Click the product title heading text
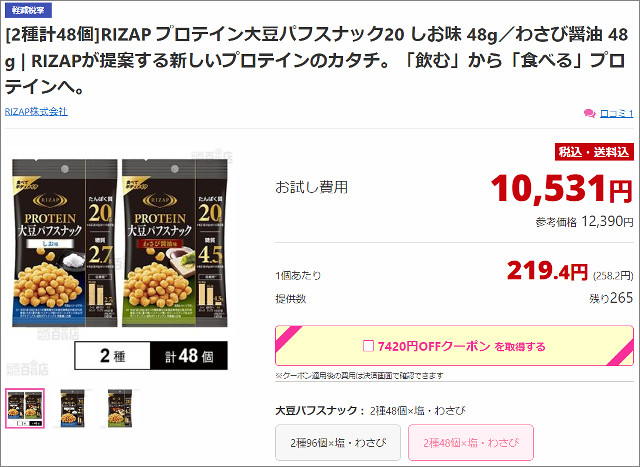The image size is (640, 467). (316, 60)
